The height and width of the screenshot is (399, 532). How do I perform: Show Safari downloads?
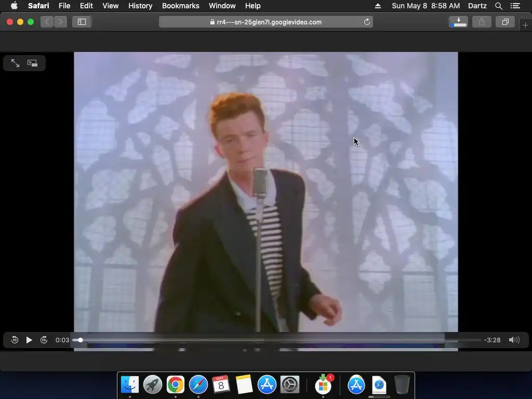458,22
